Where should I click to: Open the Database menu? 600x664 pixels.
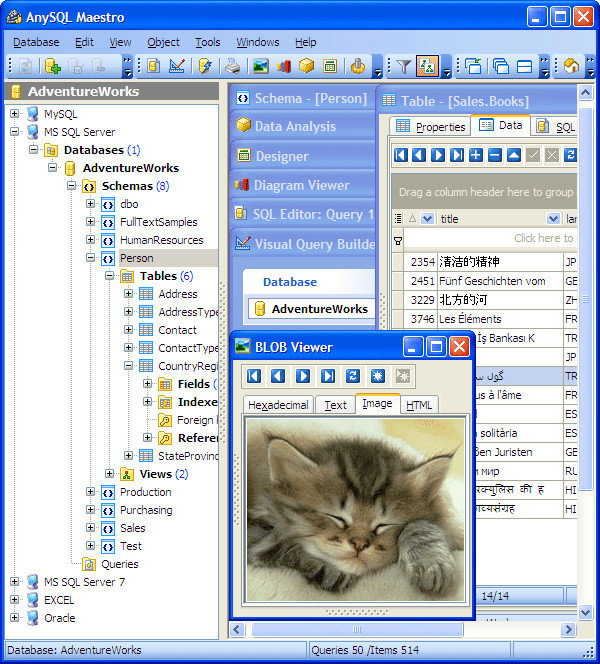point(36,42)
